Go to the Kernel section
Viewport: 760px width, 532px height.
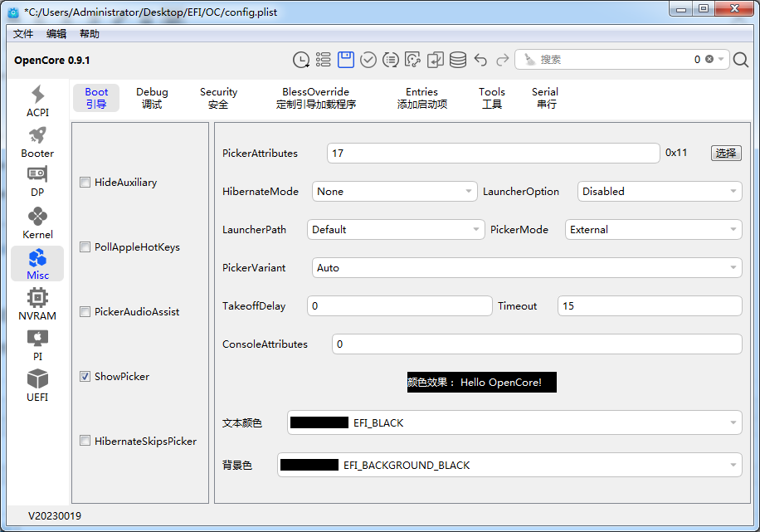37,222
